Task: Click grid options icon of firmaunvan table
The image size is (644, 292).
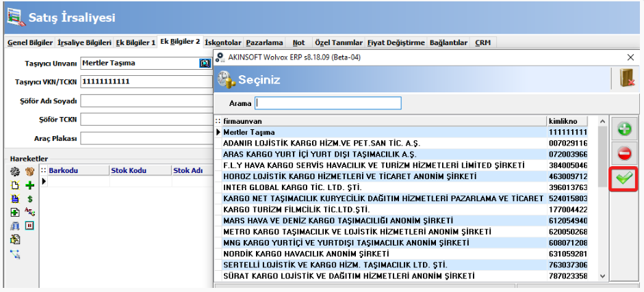Action: (x=218, y=122)
